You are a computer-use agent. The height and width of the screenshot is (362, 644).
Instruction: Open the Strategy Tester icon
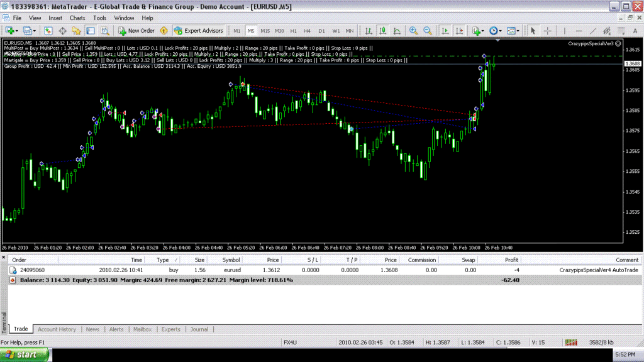(105, 31)
